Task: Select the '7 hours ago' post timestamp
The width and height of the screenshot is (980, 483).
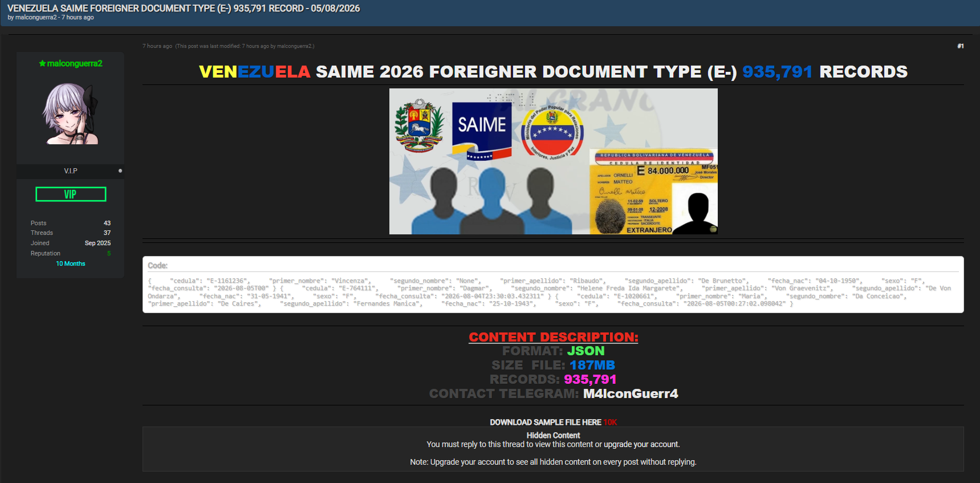Action: click(157, 46)
